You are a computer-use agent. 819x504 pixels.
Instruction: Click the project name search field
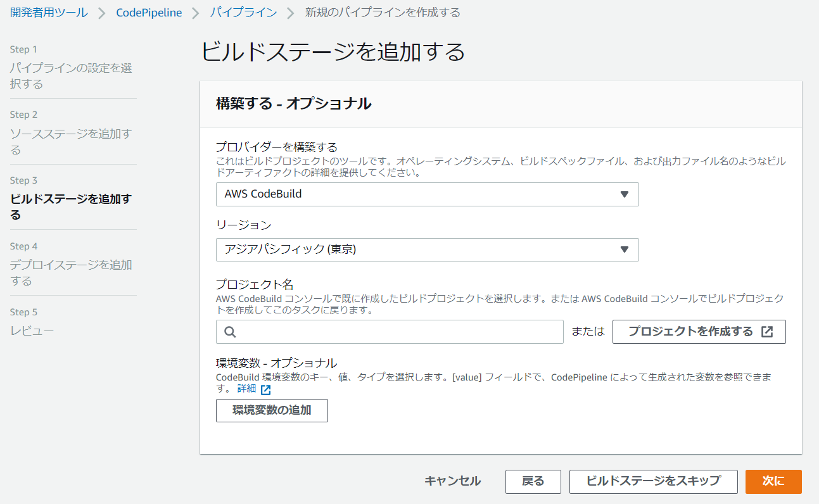tap(390, 332)
